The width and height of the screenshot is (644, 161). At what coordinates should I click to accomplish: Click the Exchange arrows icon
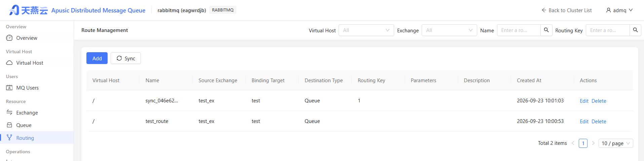[9, 112]
